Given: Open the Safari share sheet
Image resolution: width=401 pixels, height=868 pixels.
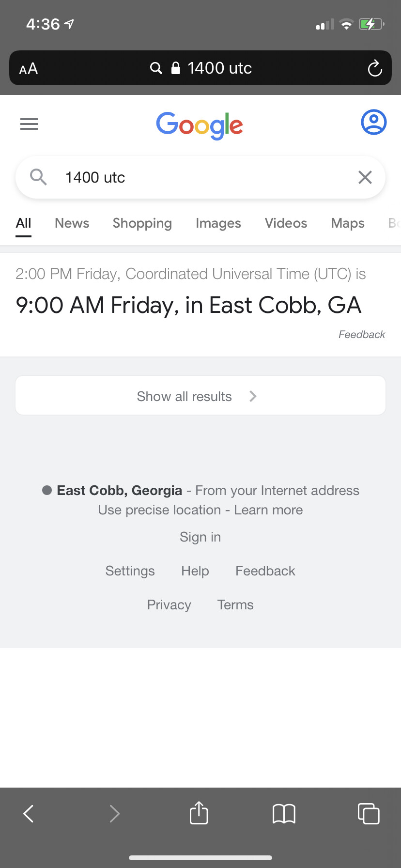Looking at the screenshot, I should 199,813.
